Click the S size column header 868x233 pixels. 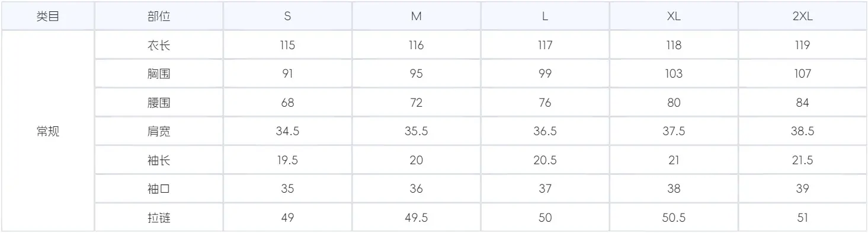point(287,17)
